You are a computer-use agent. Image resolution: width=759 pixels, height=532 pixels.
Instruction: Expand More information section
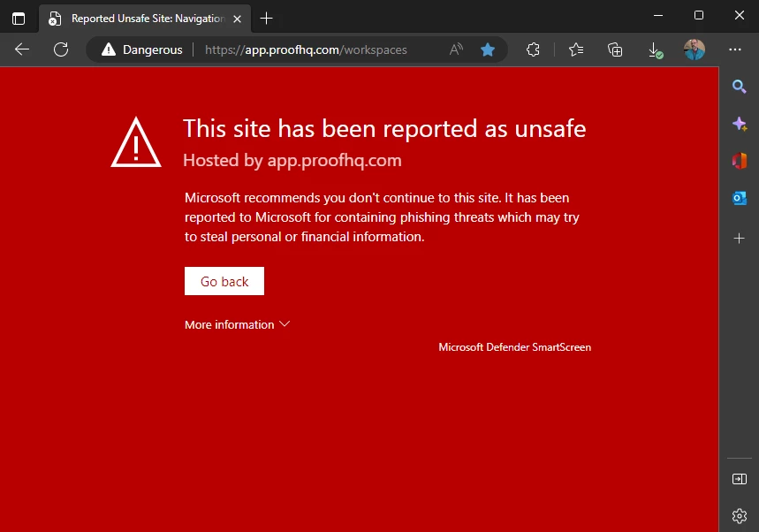pos(237,324)
